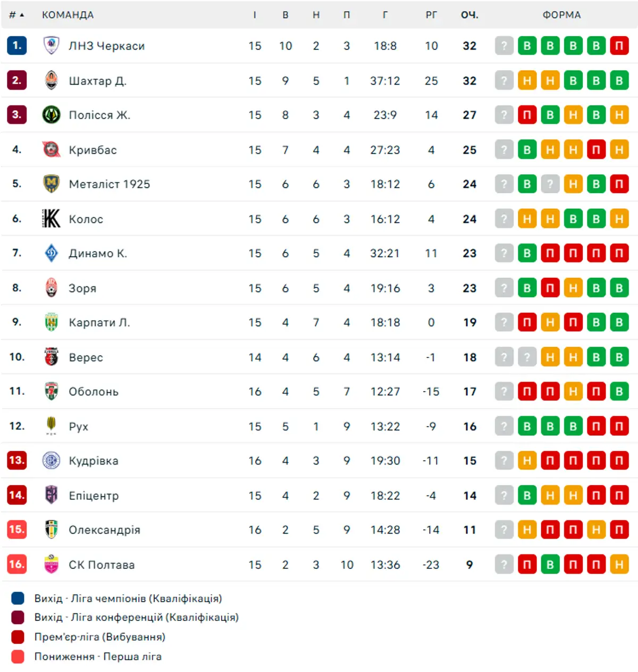Open the Карпати Л. team page
Image resolution: width=638 pixels, height=672 pixels.
point(99,322)
